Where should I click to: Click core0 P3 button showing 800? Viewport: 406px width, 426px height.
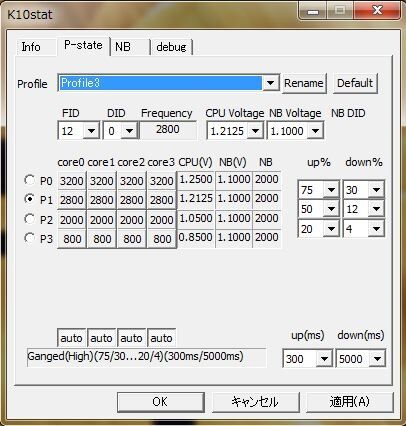72,239
